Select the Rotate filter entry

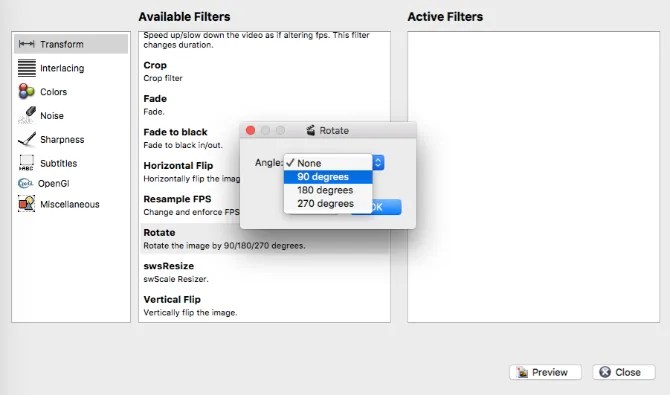(x=264, y=239)
